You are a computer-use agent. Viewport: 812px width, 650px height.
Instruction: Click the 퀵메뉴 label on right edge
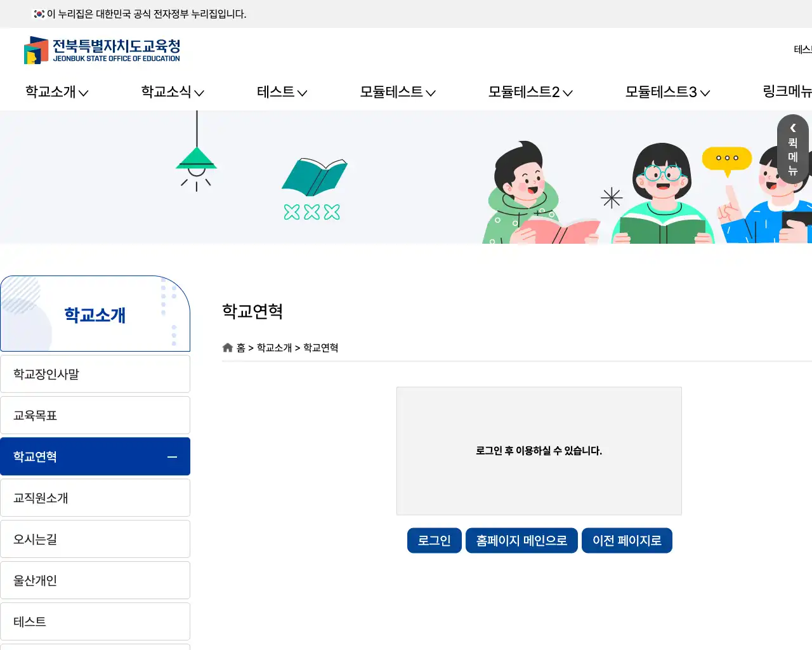pyautogui.click(x=793, y=157)
